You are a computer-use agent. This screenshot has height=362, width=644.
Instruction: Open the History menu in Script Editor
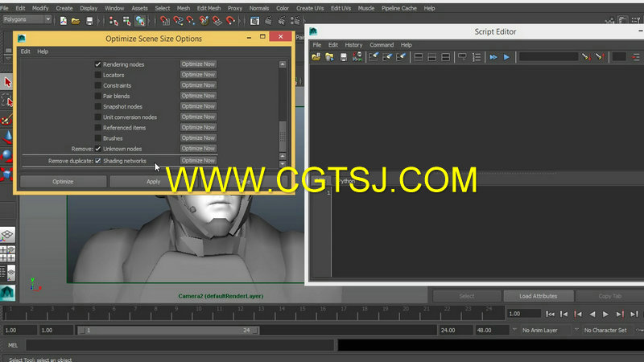pos(353,45)
